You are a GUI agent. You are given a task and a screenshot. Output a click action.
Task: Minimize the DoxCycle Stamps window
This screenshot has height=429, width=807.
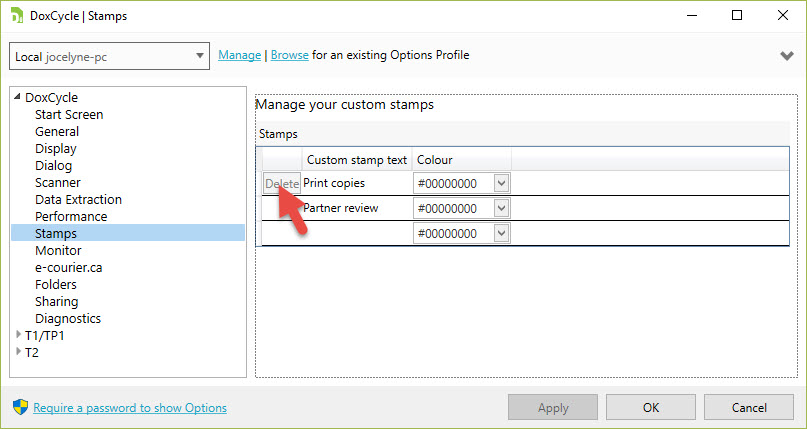691,15
